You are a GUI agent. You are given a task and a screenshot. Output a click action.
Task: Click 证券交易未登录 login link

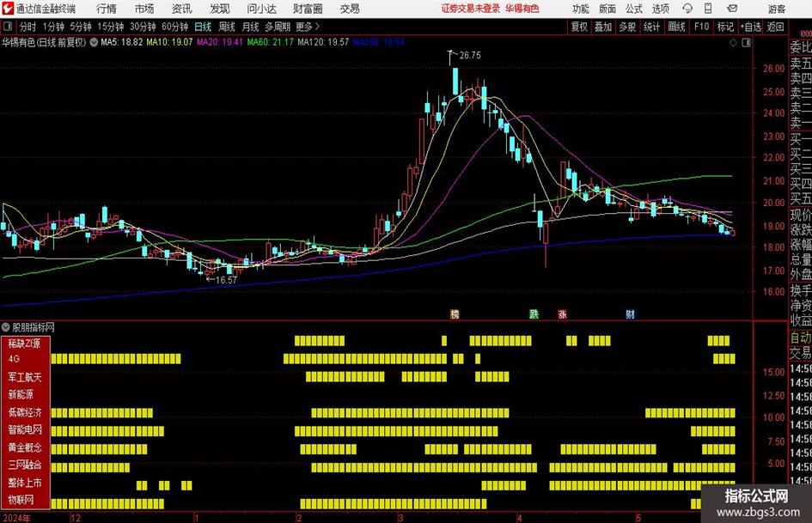471,9
